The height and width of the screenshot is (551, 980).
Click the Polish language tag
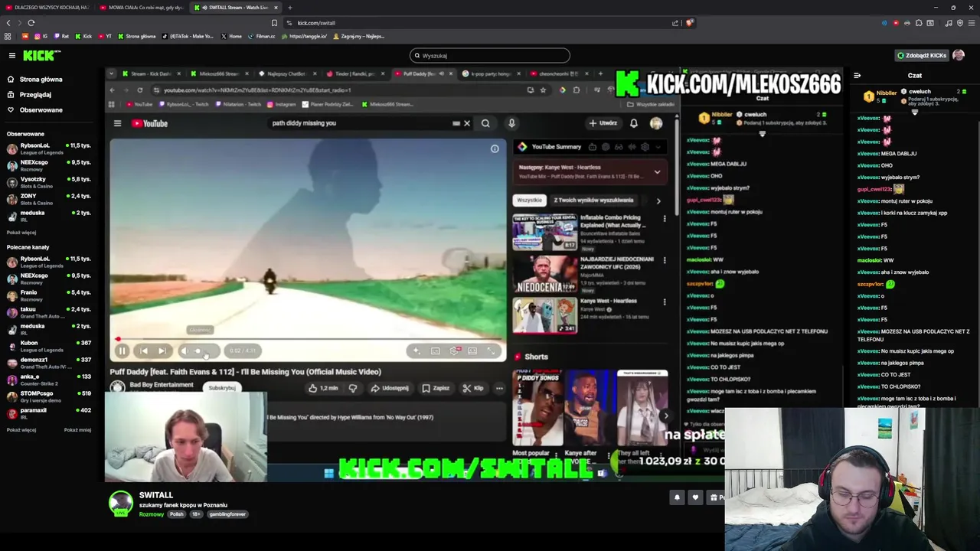point(177,514)
